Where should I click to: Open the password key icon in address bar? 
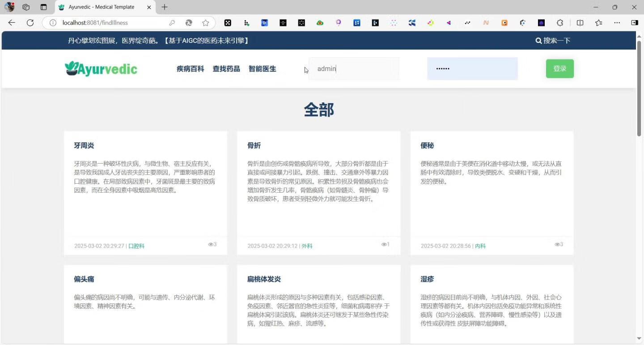tap(172, 23)
